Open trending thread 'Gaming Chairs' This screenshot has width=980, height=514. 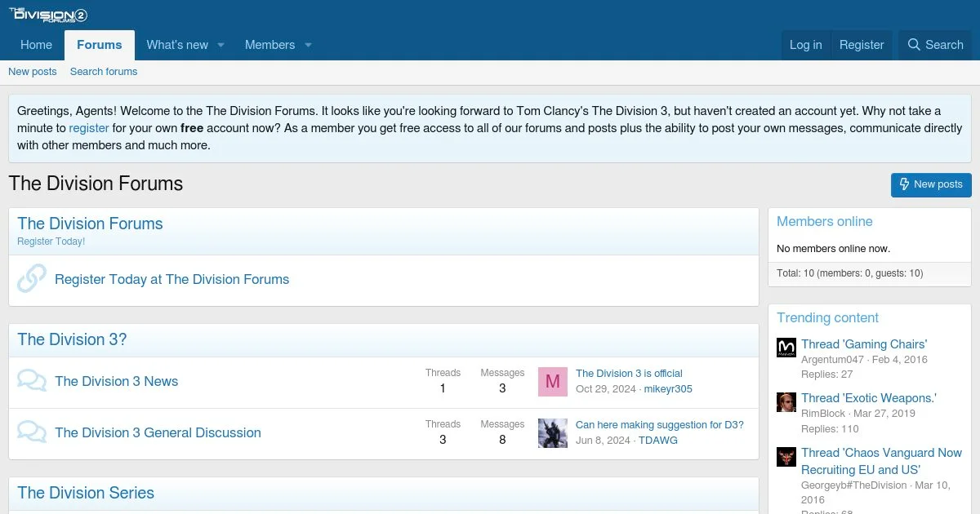tap(864, 344)
